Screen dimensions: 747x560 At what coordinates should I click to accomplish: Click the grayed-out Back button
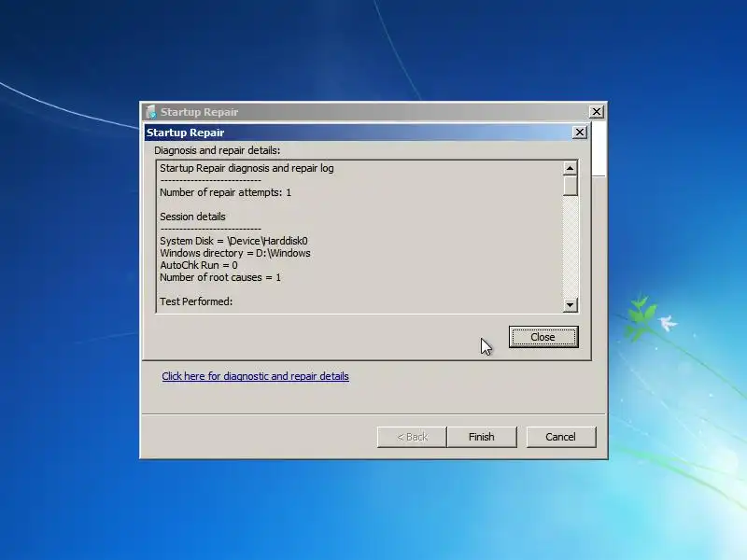coord(412,437)
